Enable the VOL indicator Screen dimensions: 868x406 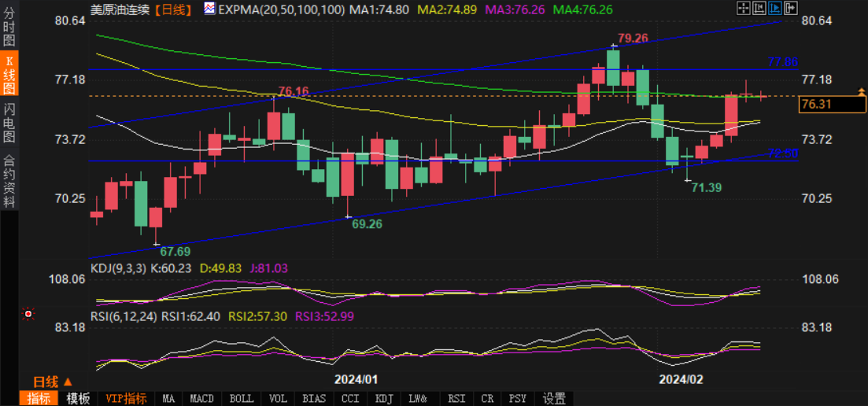(278, 398)
